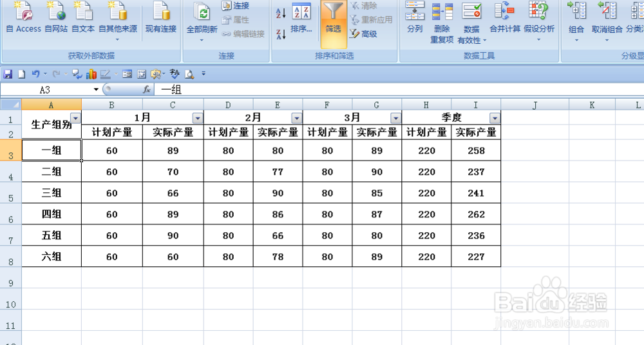Sort descending Z to A

[x=281, y=34]
